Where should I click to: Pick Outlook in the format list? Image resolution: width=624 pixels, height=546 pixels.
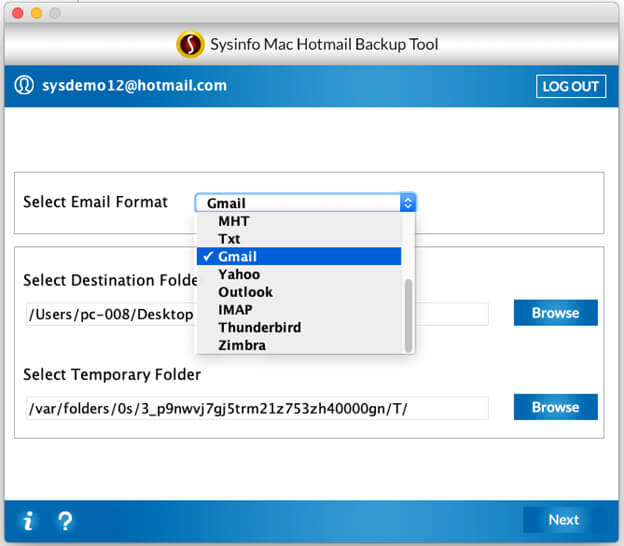(299, 292)
